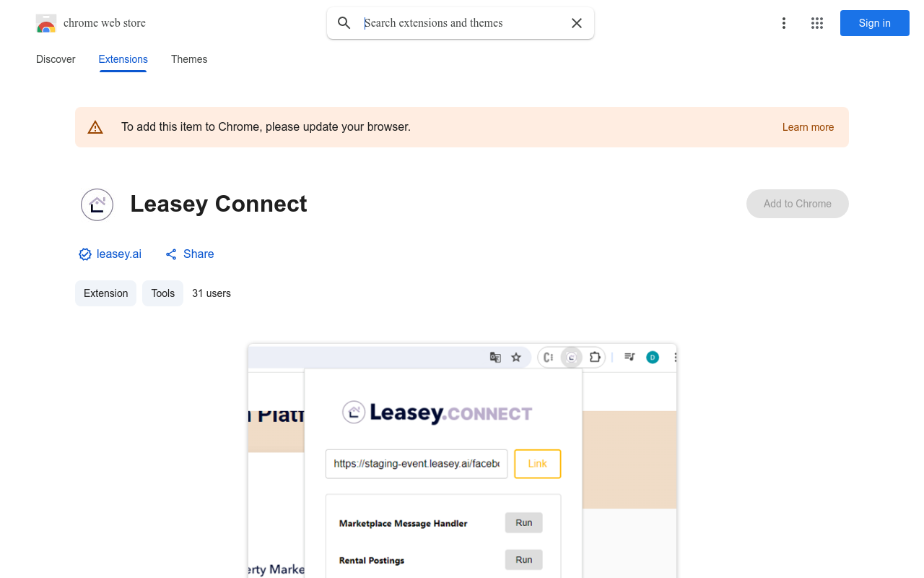Open the Themes tab
This screenshot has width=924, height=578.
click(x=189, y=59)
